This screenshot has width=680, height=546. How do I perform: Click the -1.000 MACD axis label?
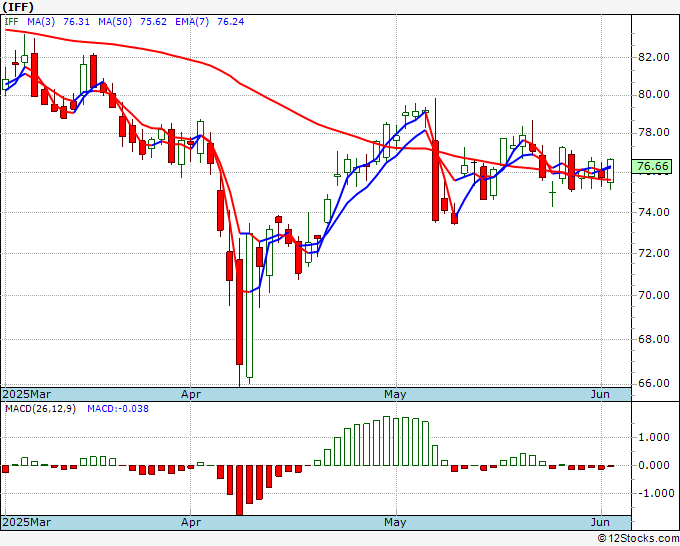[x=654, y=493]
